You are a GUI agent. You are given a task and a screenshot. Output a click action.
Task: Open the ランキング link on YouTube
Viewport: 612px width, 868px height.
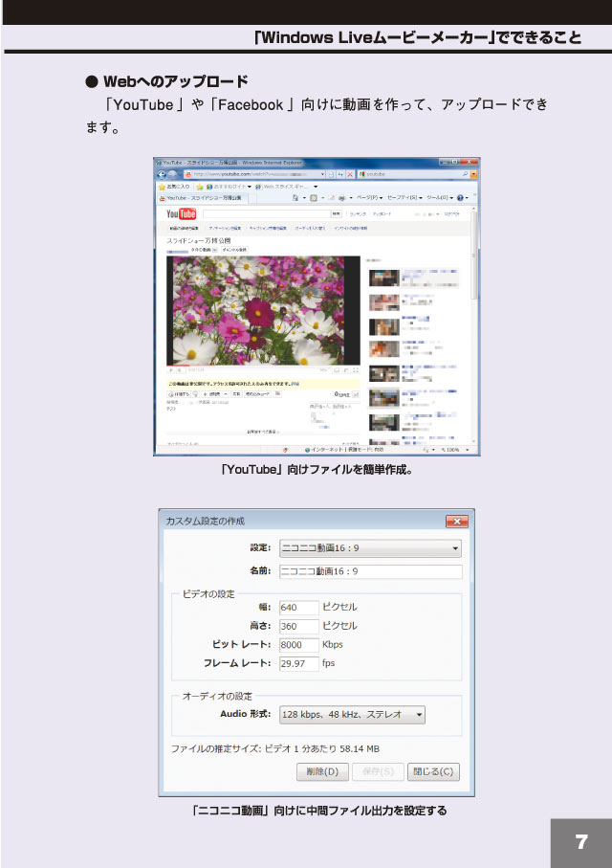click(358, 214)
